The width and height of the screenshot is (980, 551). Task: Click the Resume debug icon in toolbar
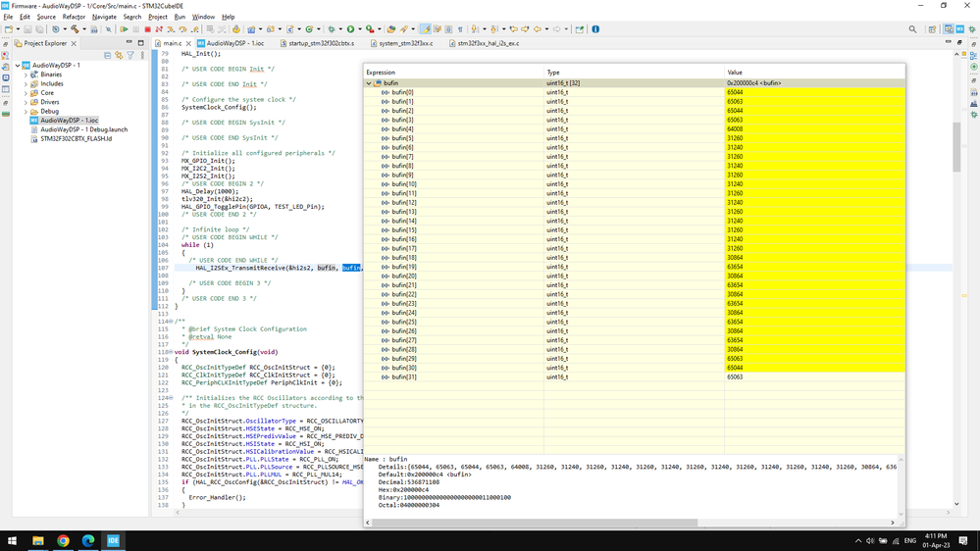pyautogui.click(x=123, y=29)
